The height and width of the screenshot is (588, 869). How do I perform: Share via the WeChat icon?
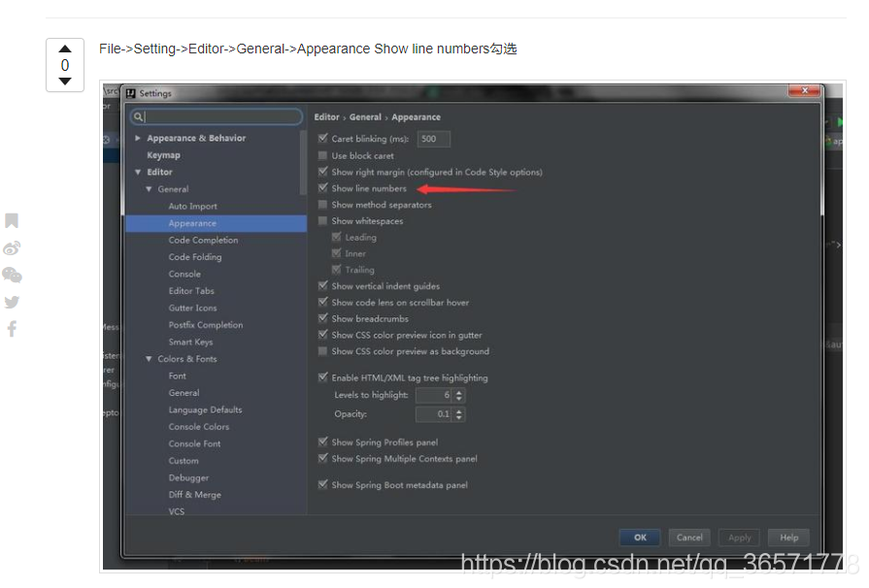tap(13, 275)
